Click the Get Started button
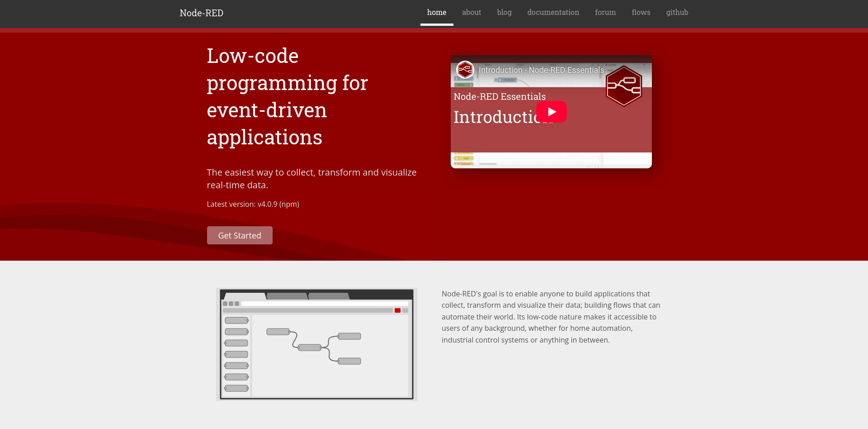This screenshot has width=868, height=429. (x=240, y=235)
